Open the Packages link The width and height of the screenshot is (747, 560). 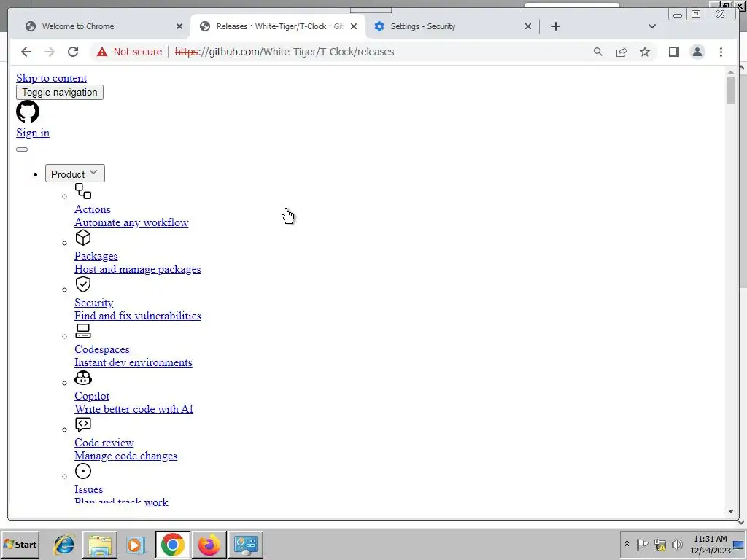96,256
